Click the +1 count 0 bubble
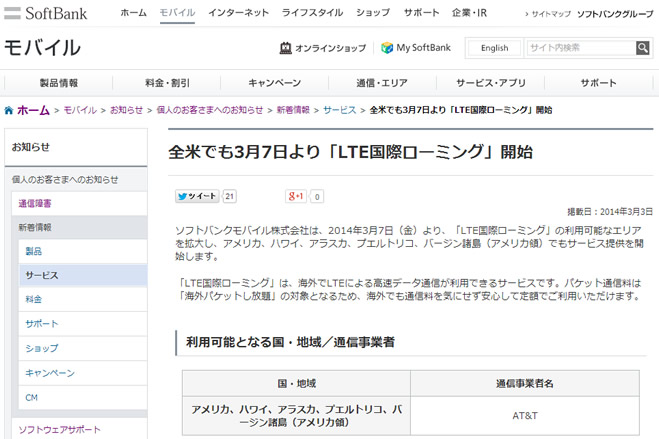 pos(317,197)
